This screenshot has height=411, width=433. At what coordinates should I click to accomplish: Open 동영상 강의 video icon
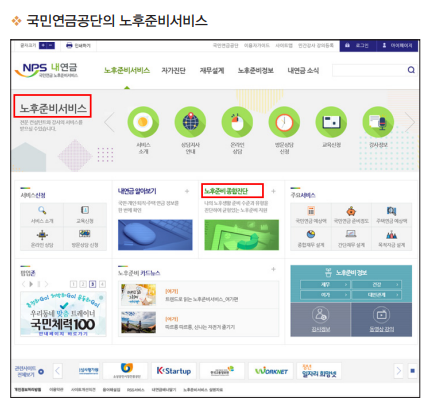[381, 315]
